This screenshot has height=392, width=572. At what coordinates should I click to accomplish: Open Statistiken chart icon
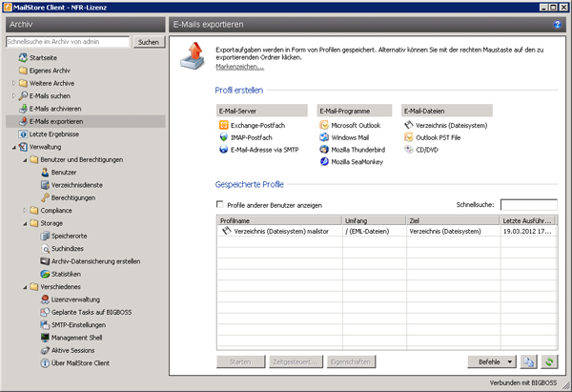(x=45, y=274)
